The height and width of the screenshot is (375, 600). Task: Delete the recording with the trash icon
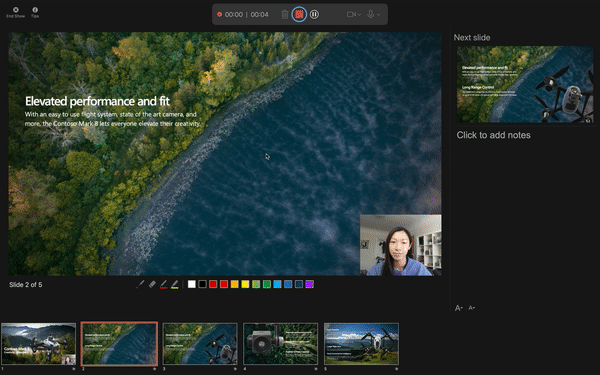[285, 15]
